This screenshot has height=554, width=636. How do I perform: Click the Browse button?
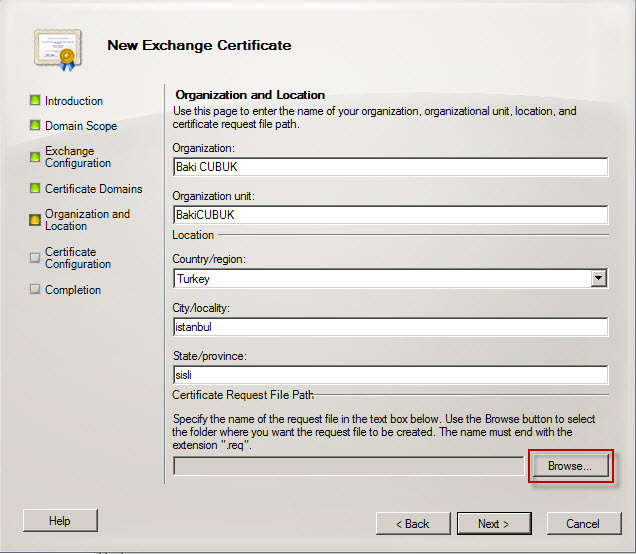[x=570, y=466]
